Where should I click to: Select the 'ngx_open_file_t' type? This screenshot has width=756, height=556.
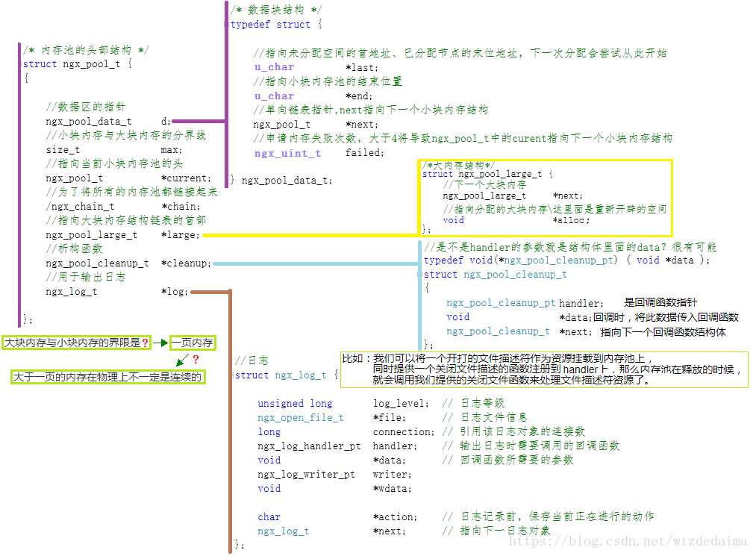pyautogui.click(x=300, y=418)
